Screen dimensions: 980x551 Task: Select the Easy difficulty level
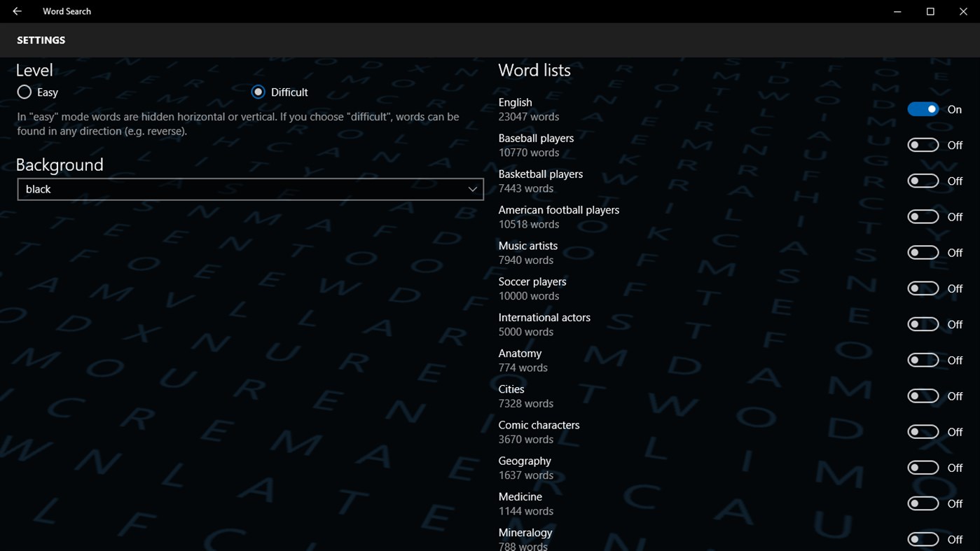tap(23, 92)
